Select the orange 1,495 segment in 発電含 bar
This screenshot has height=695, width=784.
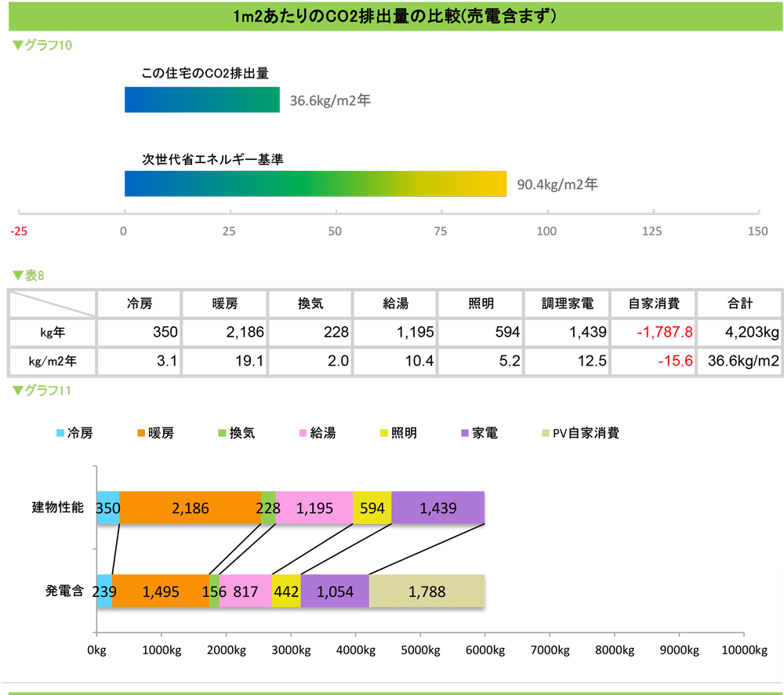coord(161,591)
